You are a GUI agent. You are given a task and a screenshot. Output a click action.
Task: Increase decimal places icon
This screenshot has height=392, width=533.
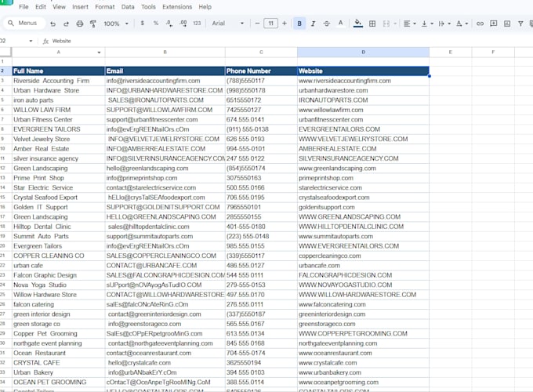[183, 23]
